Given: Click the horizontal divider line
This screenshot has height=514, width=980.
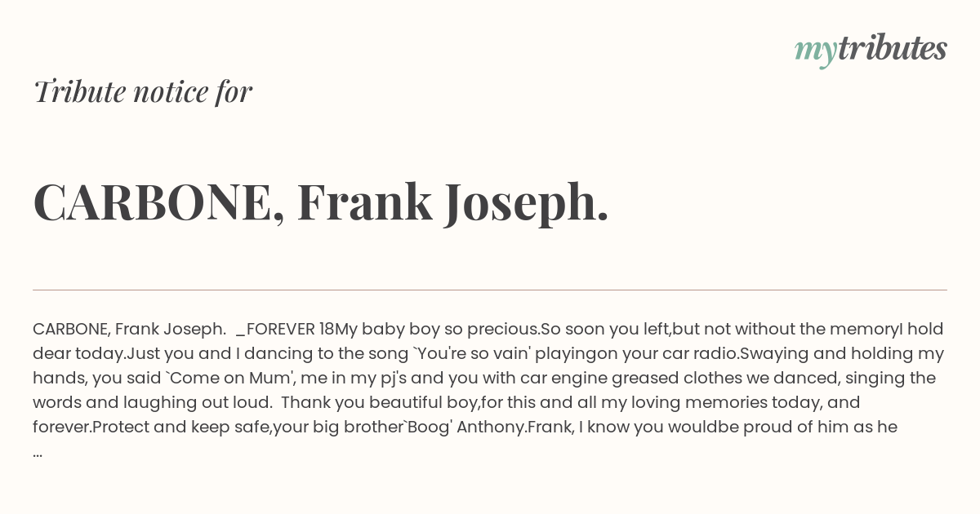Looking at the screenshot, I should click(490, 290).
